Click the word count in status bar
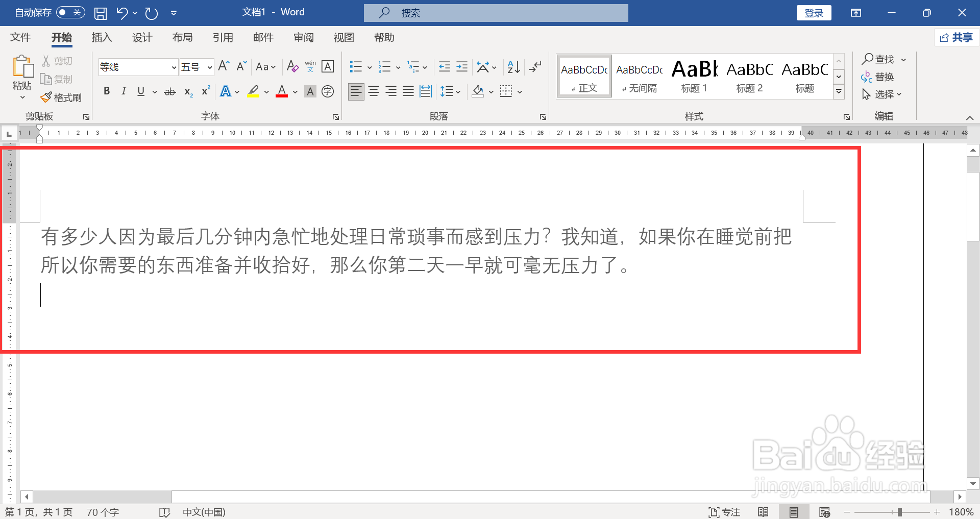The width and height of the screenshot is (980, 519). point(102,512)
